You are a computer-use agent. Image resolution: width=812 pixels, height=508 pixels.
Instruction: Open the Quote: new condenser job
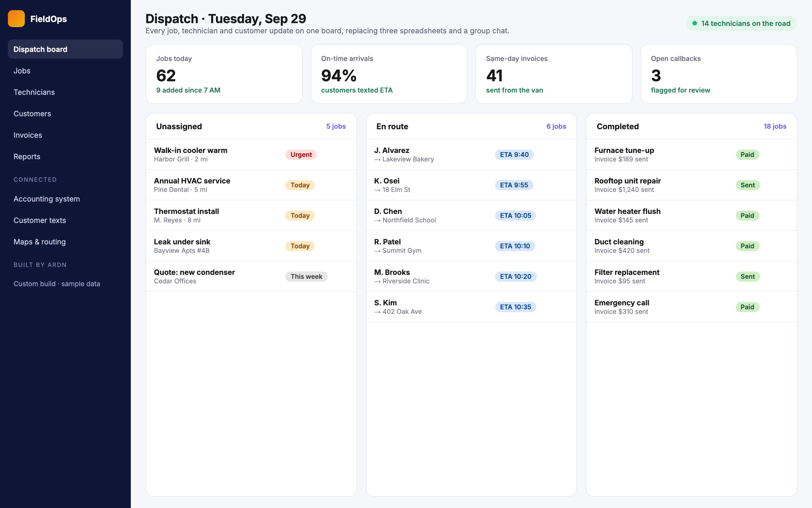(x=251, y=277)
